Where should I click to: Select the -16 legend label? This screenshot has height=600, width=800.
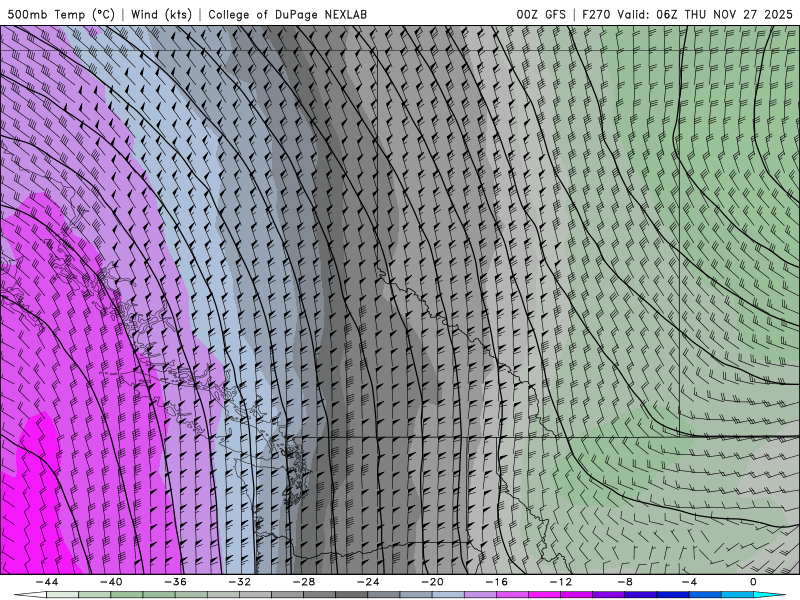[x=497, y=582]
